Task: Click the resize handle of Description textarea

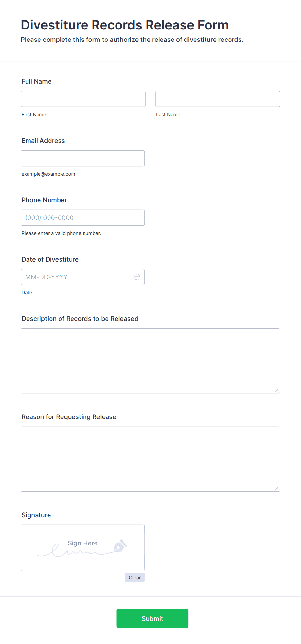Action: 277,390
